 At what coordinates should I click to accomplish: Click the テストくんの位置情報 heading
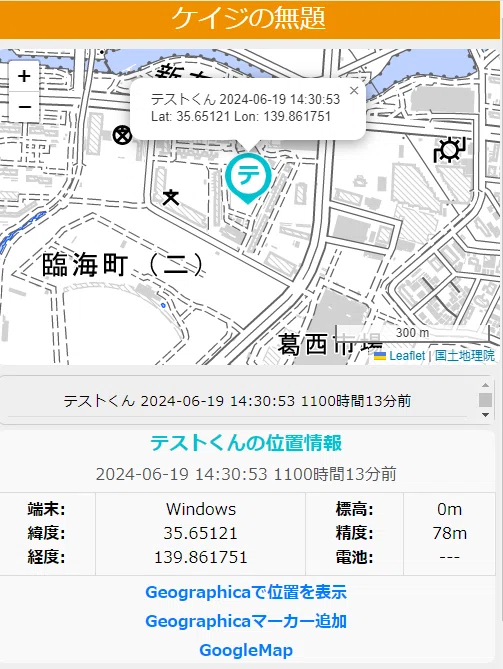coord(246,443)
